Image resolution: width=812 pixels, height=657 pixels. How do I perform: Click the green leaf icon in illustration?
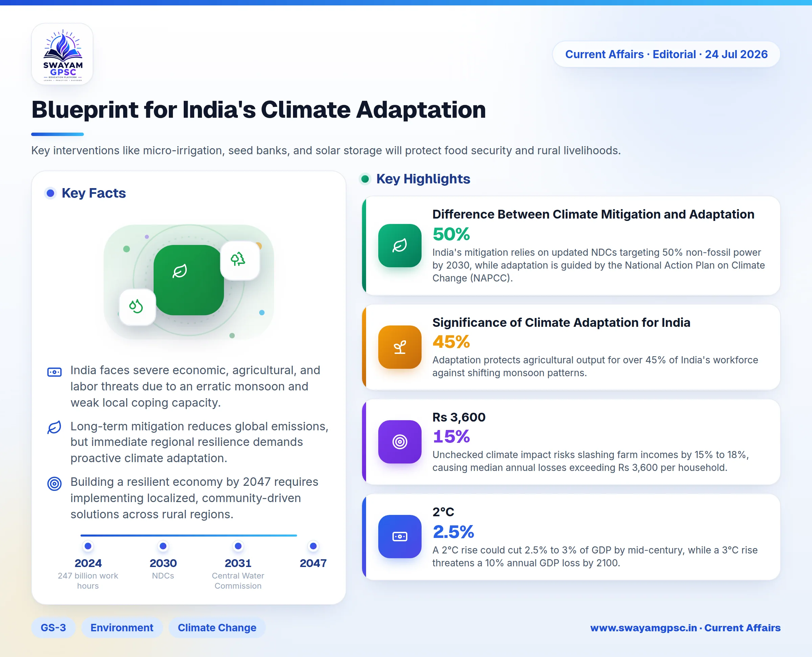click(180, 271)
